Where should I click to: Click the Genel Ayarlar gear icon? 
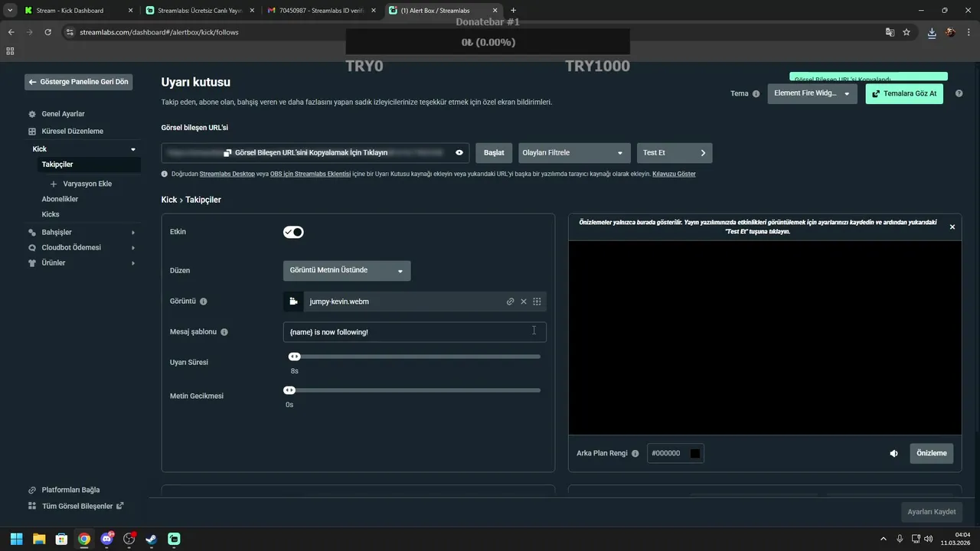coord(32,114)
